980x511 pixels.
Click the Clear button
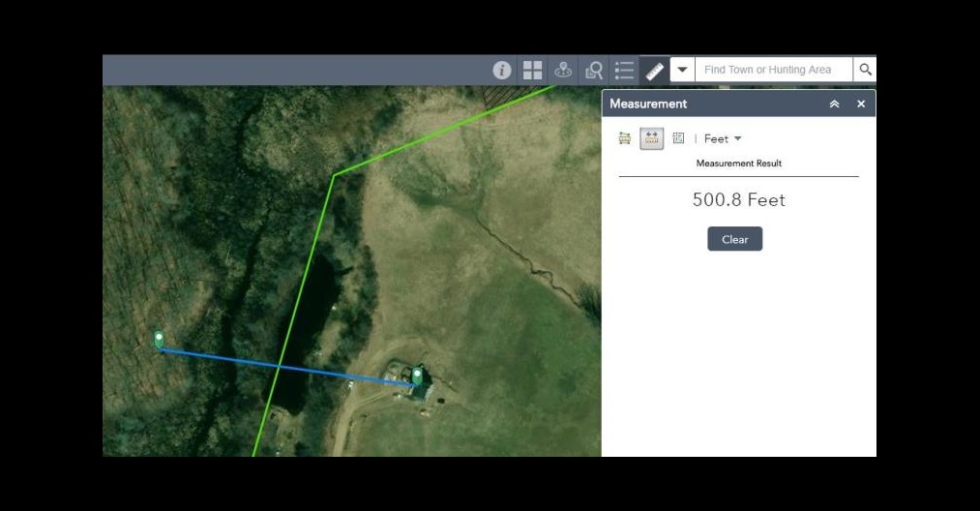click(x=734, y=239)
